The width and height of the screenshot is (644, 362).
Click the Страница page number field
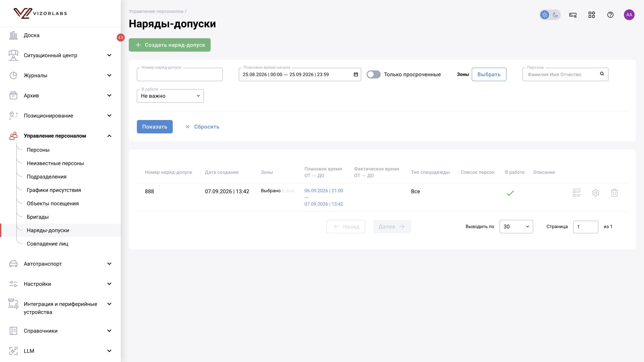586,227
